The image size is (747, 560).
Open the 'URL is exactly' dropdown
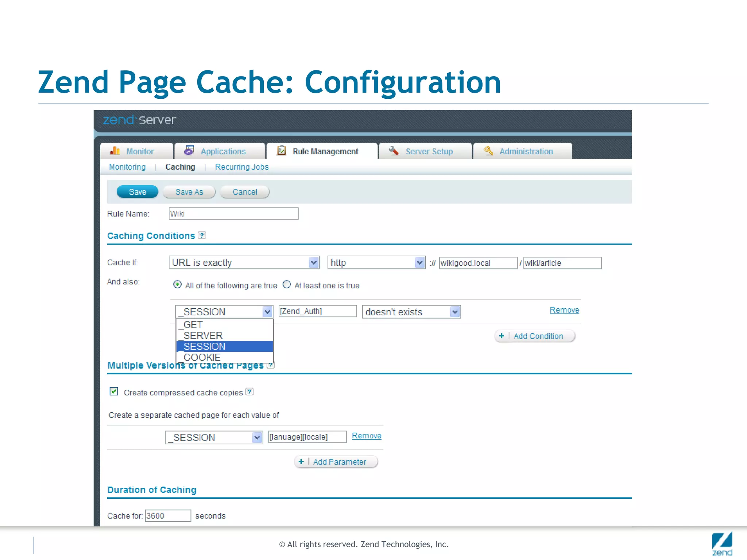[244, 262]
